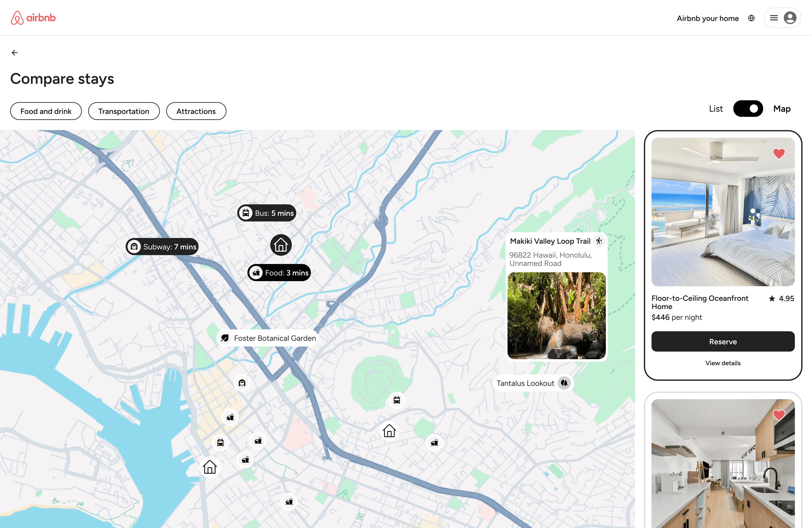Select Attractions filter chip
The height and width of the screenshot is (528, 812).
click(196, 111)
